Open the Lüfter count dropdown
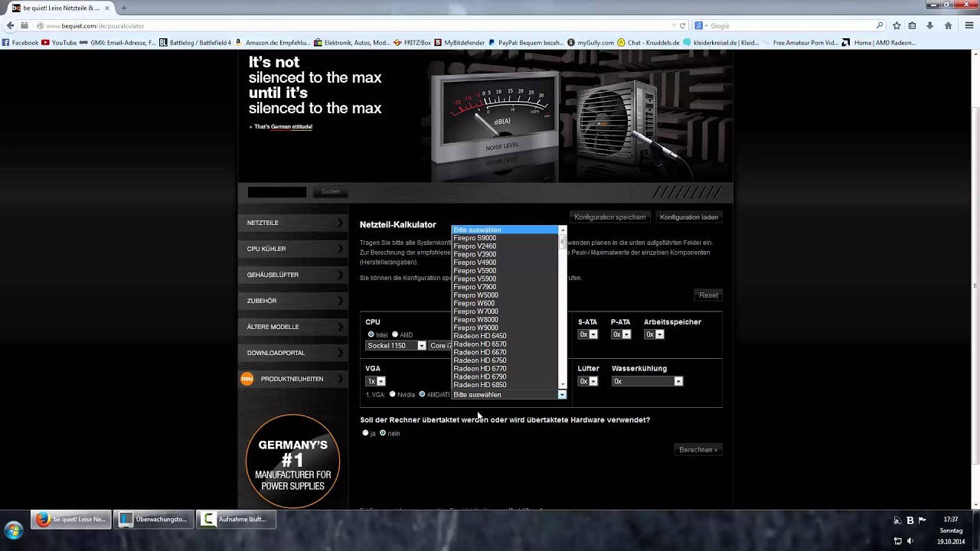Screen dimensions: 980x551 click(x=588, y=380)
